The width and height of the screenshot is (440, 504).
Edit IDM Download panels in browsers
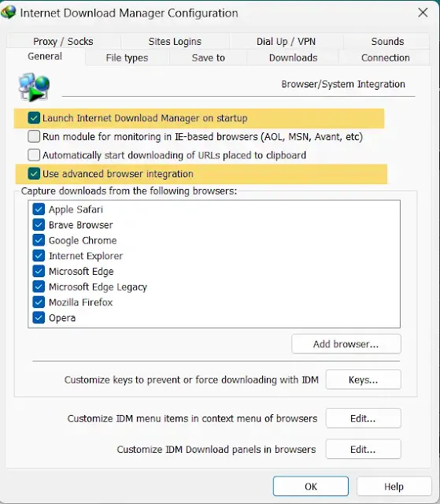pyautogui.click(x=363, y=449)
